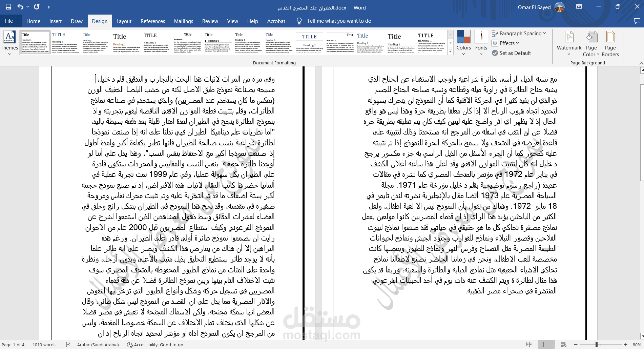Click the vertical scrollbar down arrow
This screenshot has height=349, width=644.
[x=642, y=336]
